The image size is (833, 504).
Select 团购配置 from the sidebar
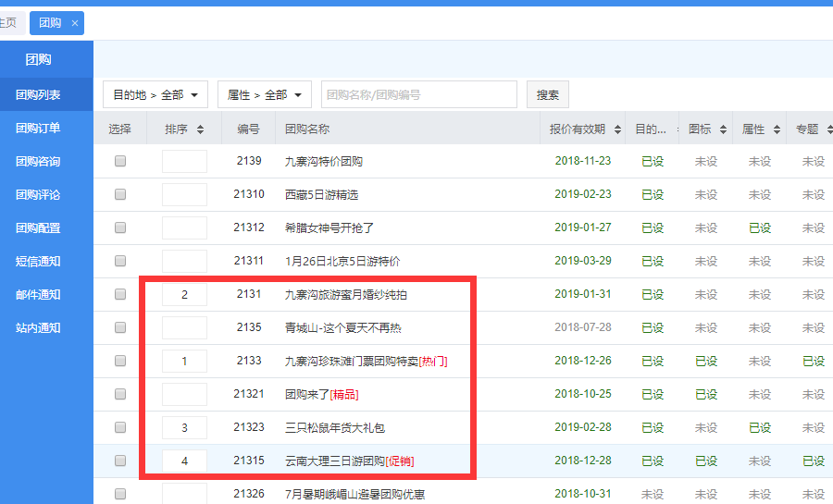(38, 227)
